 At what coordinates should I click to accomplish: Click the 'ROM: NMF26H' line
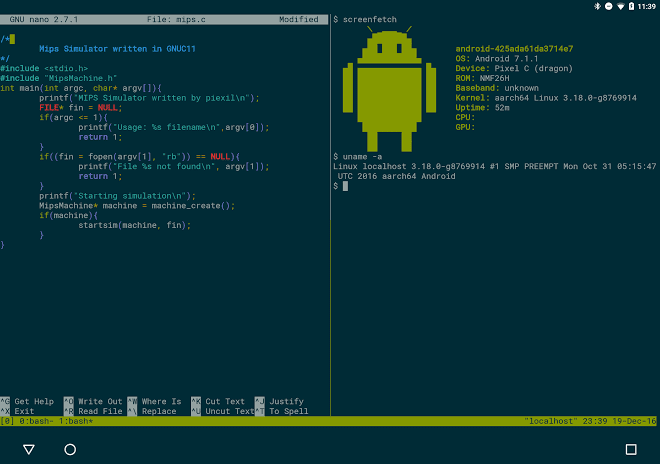coord(482,78)
